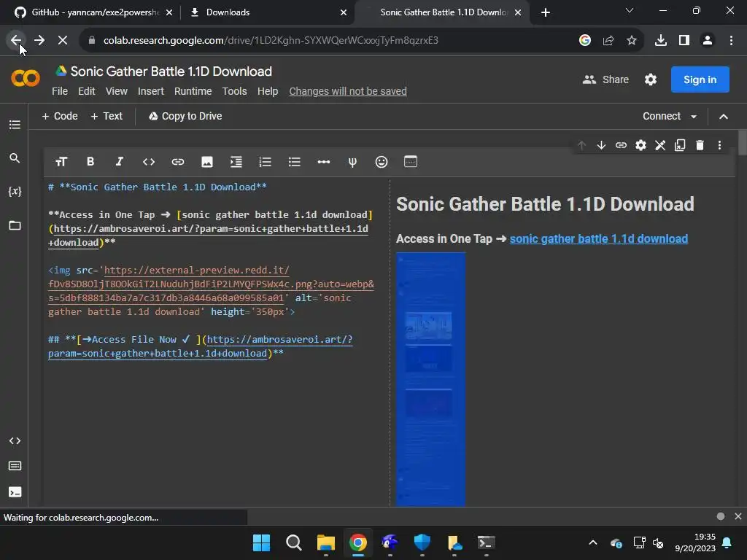This screenshot has height=560, width=747.
Task: Open cell editor settings gear
Action: click(x=640, y=145)
